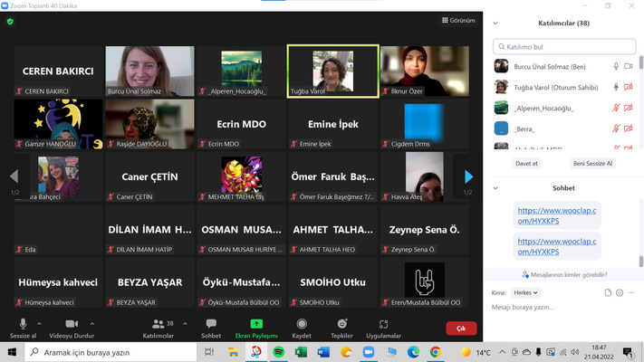Expand participants options arrow beside Katılımcılar
Image resolution: width=644 pixels, height=362 pixels.
186,324
